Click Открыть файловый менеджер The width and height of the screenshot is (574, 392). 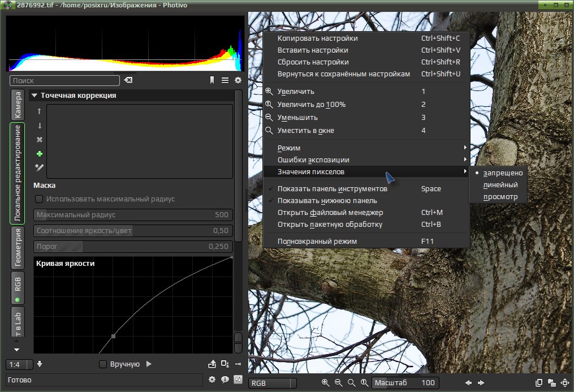pos(366,212)
